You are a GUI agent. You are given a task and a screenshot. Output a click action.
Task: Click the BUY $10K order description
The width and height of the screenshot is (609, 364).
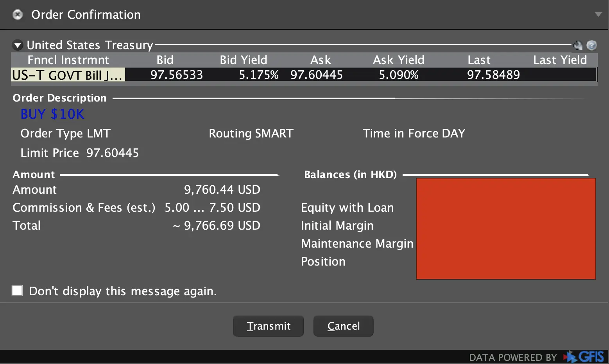[x=52, y=114]
